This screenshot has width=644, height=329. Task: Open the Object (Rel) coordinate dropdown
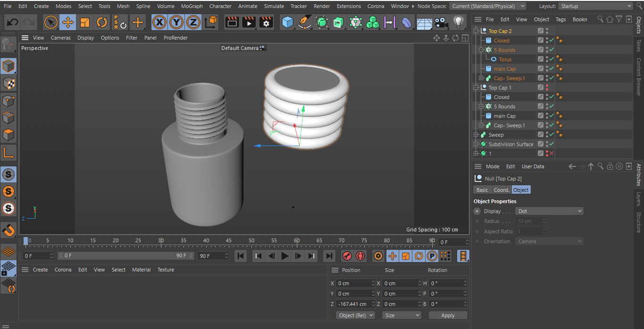(x=355, y=315)
